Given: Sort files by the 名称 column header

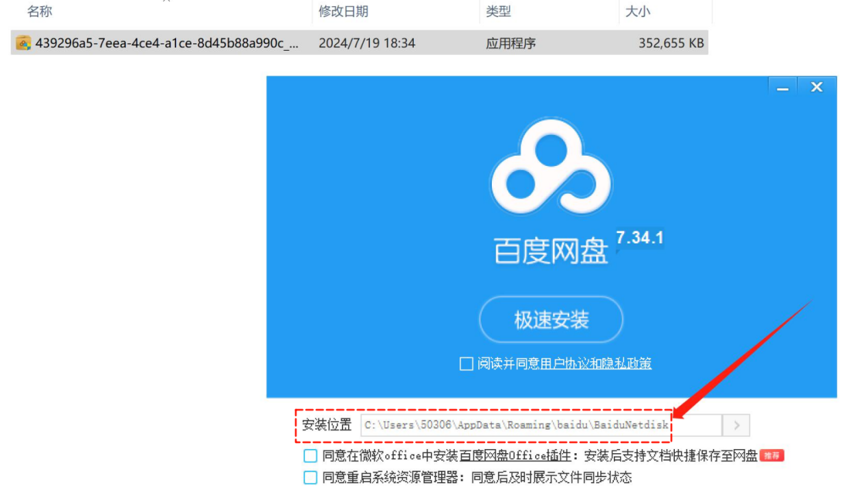Looking at the screenshot, I should (x=39, y=11).
